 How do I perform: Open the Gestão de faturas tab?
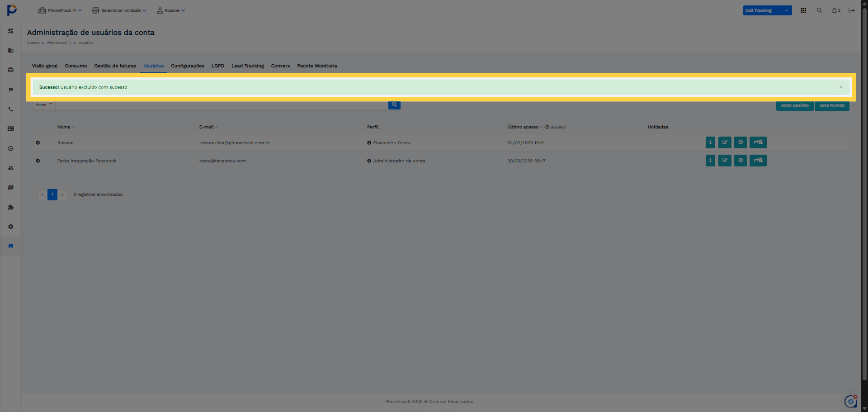click(x=115, y=66)
